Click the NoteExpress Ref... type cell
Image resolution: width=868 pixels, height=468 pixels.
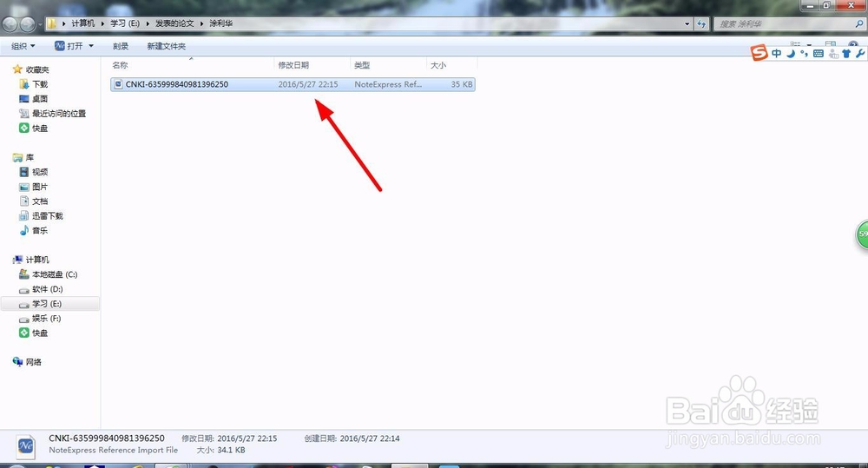[388, 84]
